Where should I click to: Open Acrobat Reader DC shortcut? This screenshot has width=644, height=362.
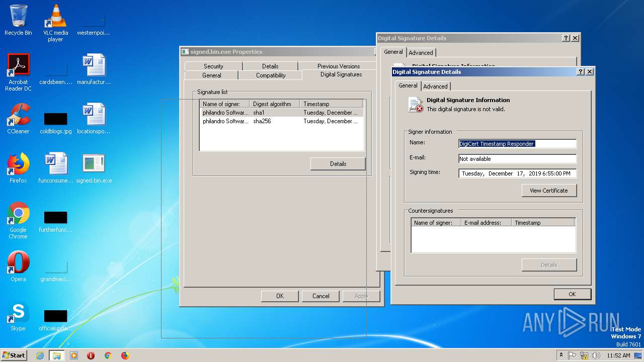pyautogui.click(x=18, y=72)
